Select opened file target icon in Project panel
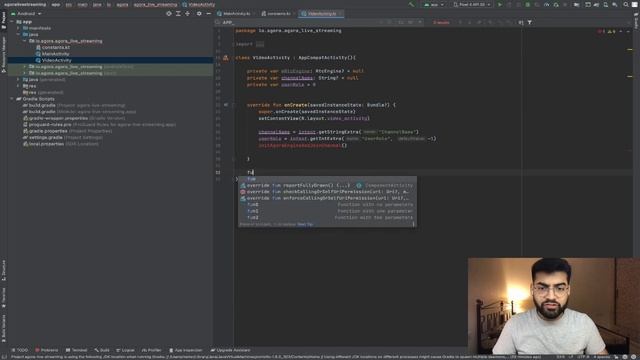The image size is (640, 360). click(x=169, y=13)
